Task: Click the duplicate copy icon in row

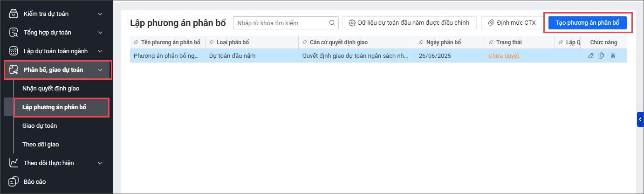Action: pyautogui.click(x=601, y=56)
